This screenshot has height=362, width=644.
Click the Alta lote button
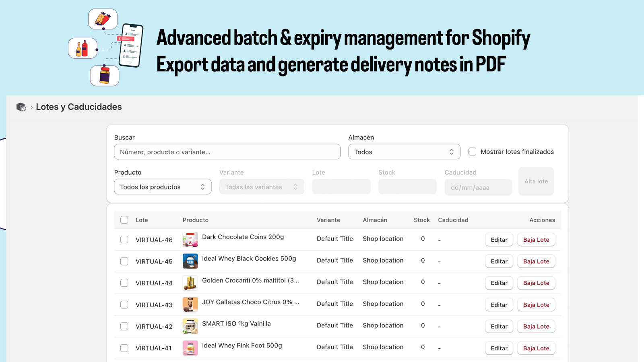pos(536,181)
